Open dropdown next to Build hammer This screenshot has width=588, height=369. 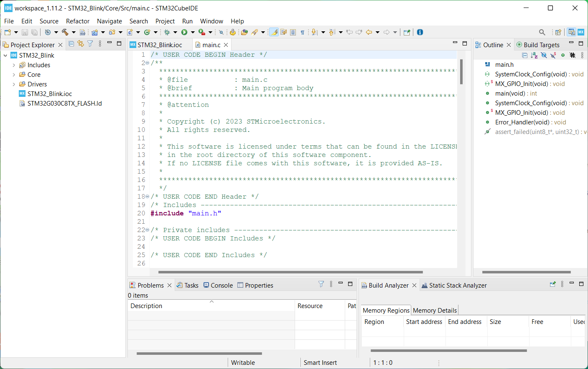pos(74,32)
